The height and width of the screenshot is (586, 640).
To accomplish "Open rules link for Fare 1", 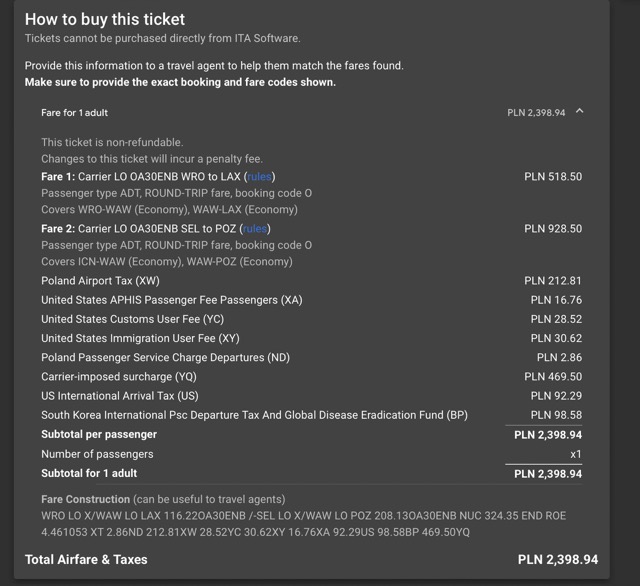I will (x=260, y=177).
